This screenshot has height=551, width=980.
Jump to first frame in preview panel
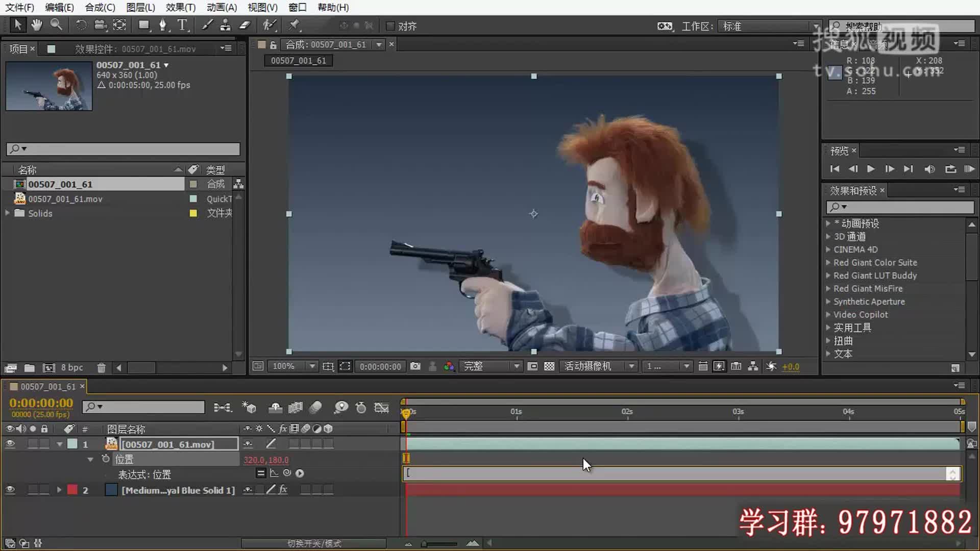click(835, 169)
